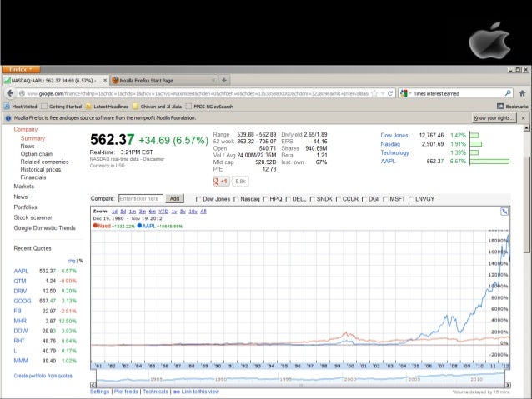532x399 pixels.
Task: Open Create portfolio from quotes link
Action: click(43, 376)
